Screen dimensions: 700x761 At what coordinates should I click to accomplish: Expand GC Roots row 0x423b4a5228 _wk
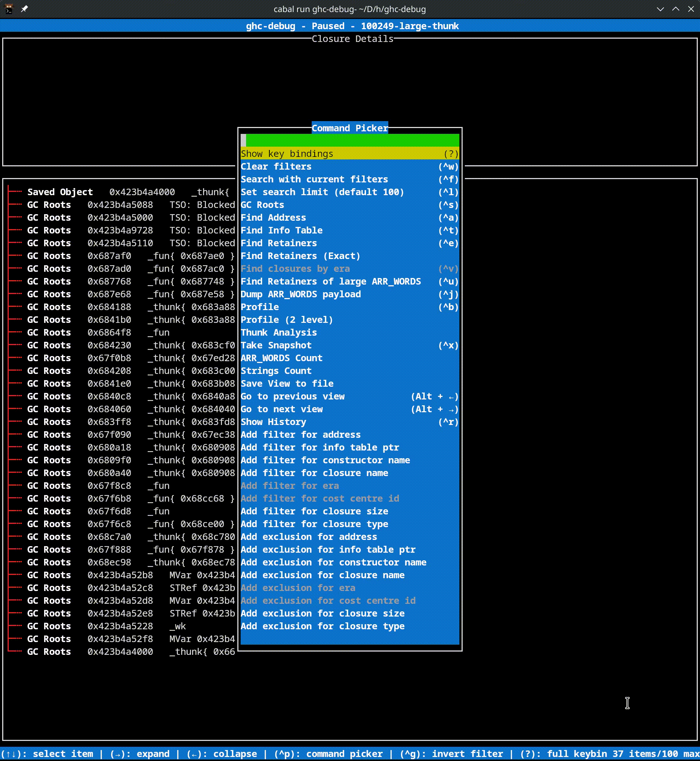coord(121,626)
